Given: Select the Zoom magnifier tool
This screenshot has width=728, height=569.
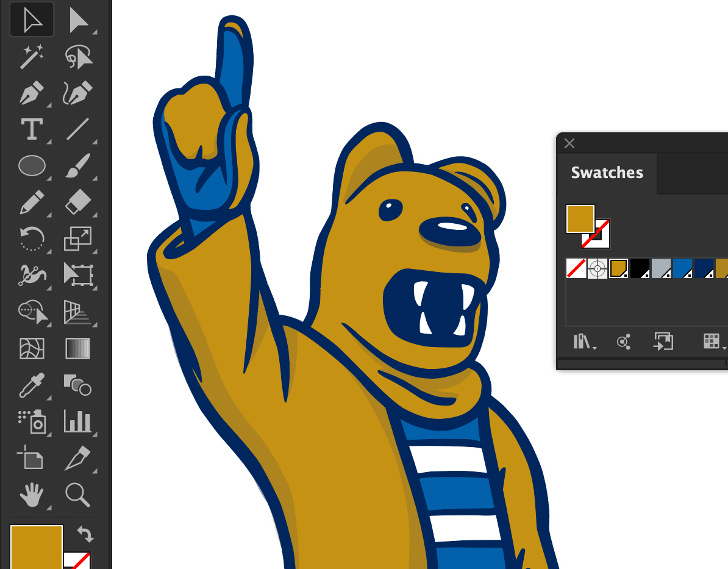Looking at the screenshot, I should [x=77, y=494].
